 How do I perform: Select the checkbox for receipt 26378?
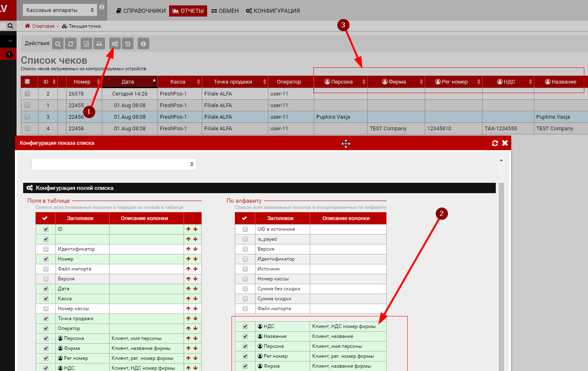tap(27, 94)
